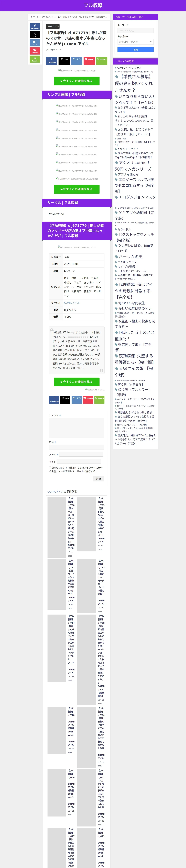Open the 大家さんの娘【完全版】 tag link
This screenshot has height=868, width=186.
[134, 372]
